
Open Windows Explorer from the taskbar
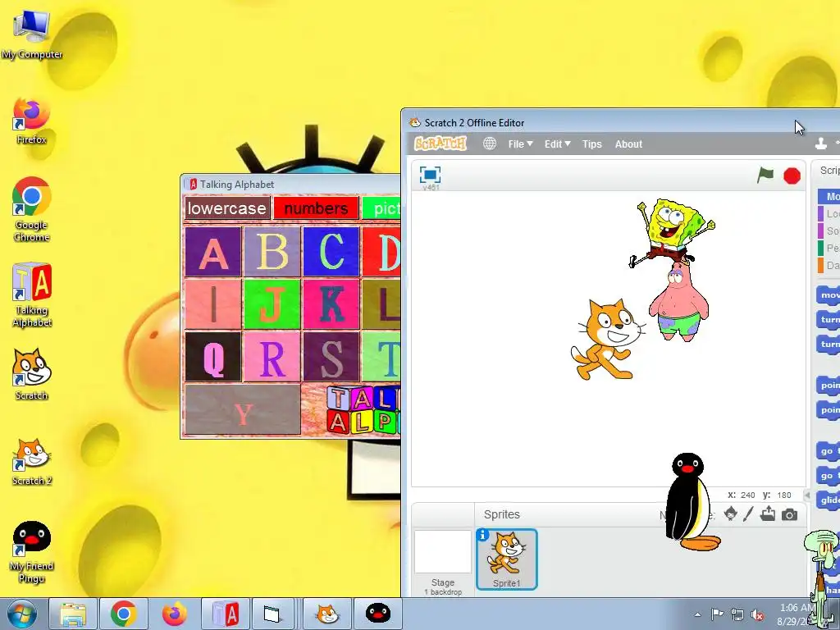click(x=73, y=614)
